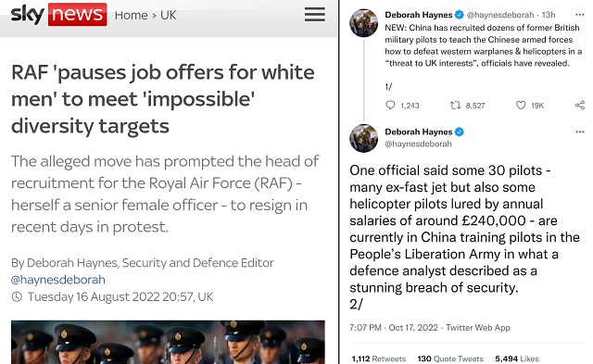View the 130 Quote Tweets
The height and width of the screenshot is (364, 593).
point(450,358)
